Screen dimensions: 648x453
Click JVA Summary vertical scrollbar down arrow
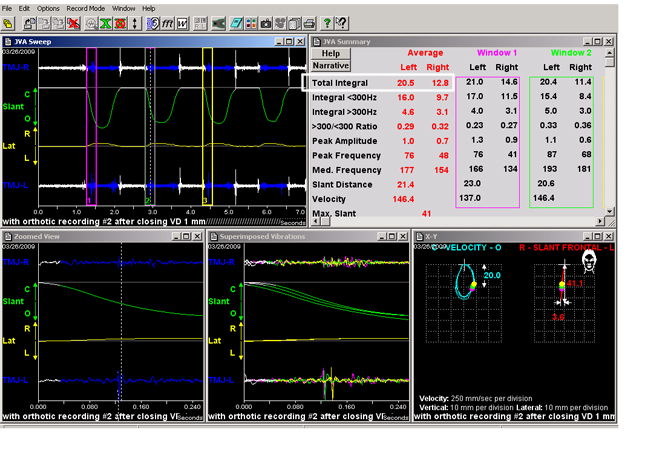[612, 210]
